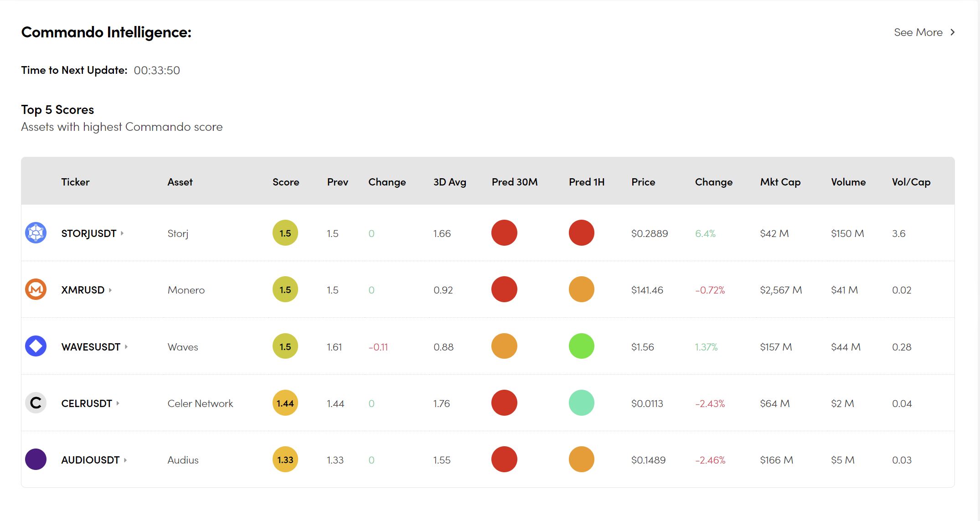Click the AUDIOUSDT ticker name
Image resolution: width=980 pixels, height=521 pixels.
(x=90, y=460)
